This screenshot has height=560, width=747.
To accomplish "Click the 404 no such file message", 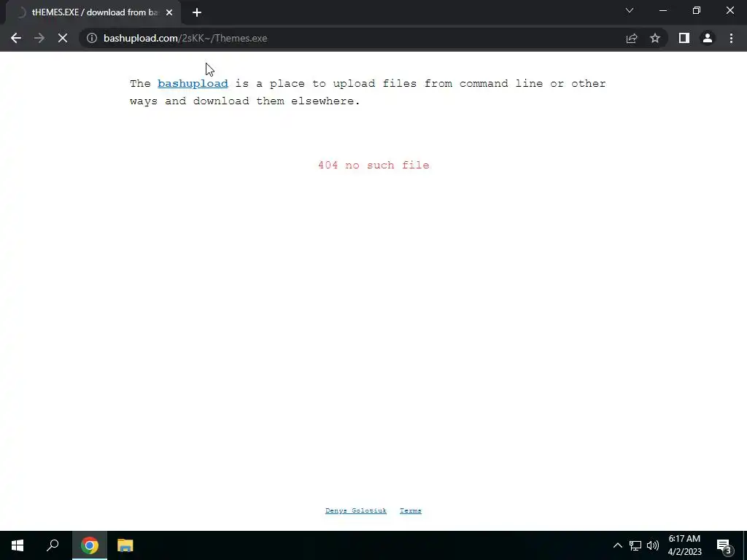I will coord(373,166).
